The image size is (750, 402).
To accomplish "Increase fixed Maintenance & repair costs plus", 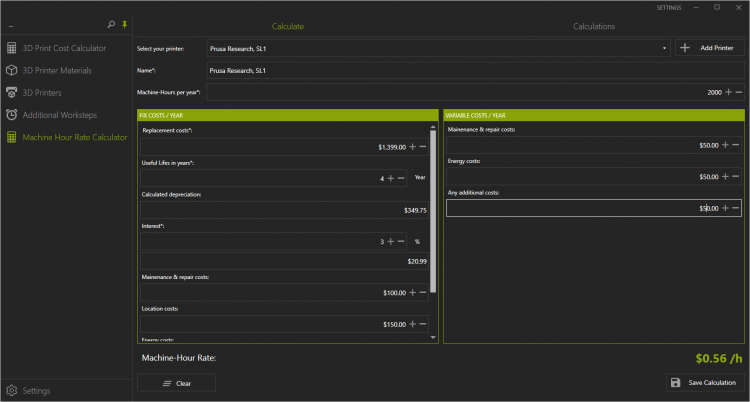I will point(413,292).
